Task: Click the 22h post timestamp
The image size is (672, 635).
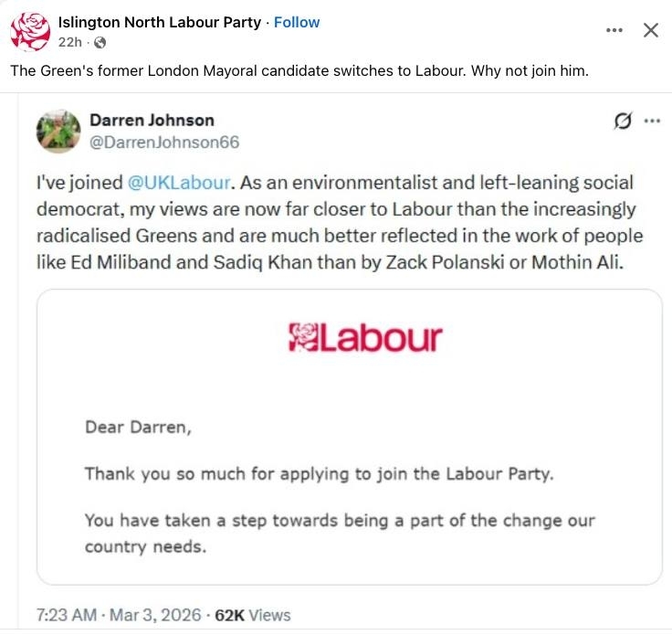Action: click(x=69, y=42)
